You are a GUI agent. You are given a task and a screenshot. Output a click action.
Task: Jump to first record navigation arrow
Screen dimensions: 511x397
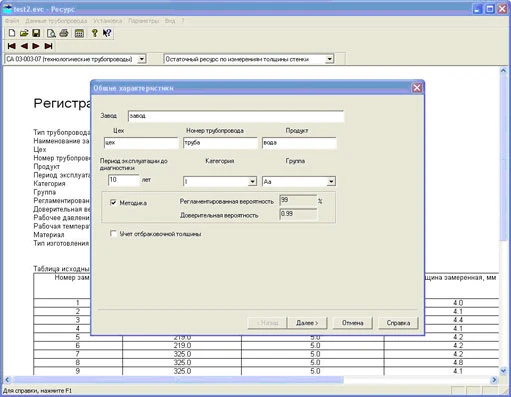[x=12, y=46]
